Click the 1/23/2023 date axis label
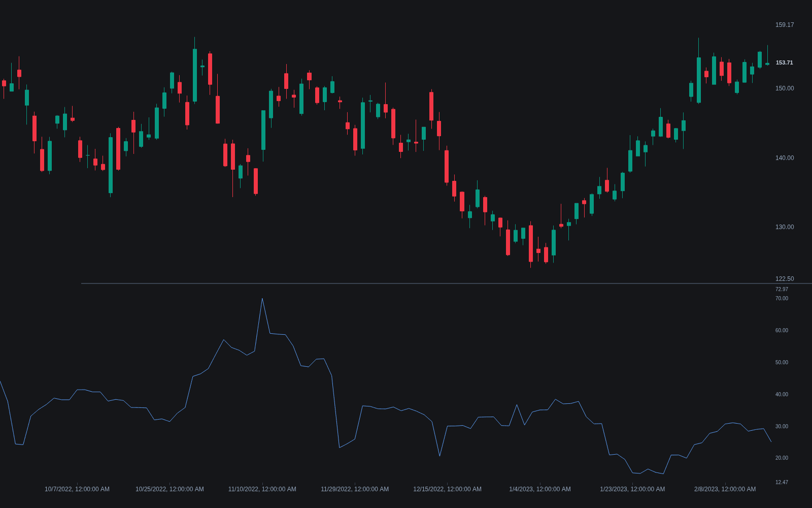812x508 pixels. [x=632, y=489]
